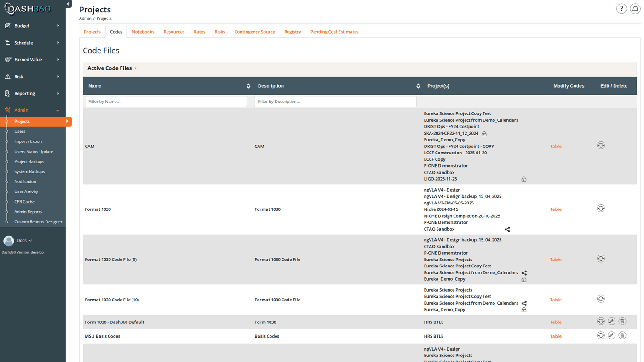Click the share icon in the Format 1030 row
The image size is (644, 362).
(507, 229)
